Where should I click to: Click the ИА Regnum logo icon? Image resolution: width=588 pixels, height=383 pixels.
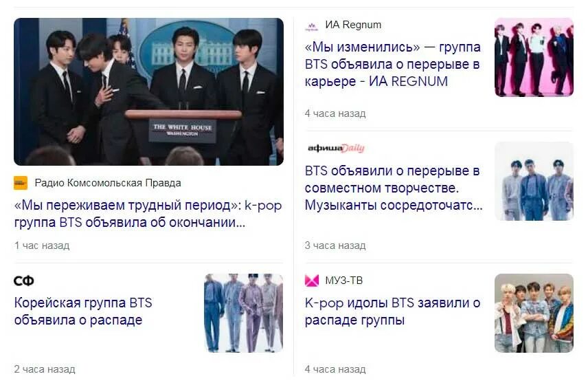[312, 26]
